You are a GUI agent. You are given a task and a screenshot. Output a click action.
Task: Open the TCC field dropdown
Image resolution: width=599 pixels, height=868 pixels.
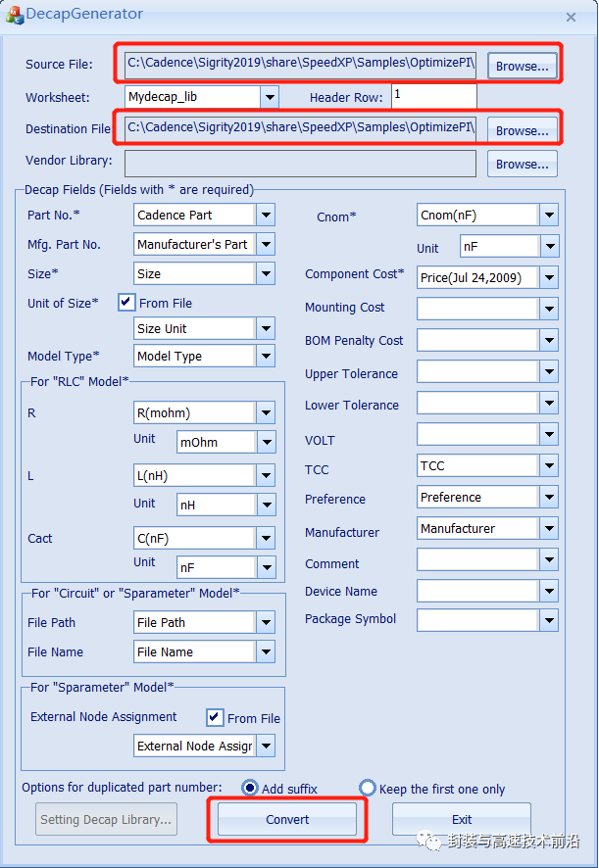[x=549, y=465]
